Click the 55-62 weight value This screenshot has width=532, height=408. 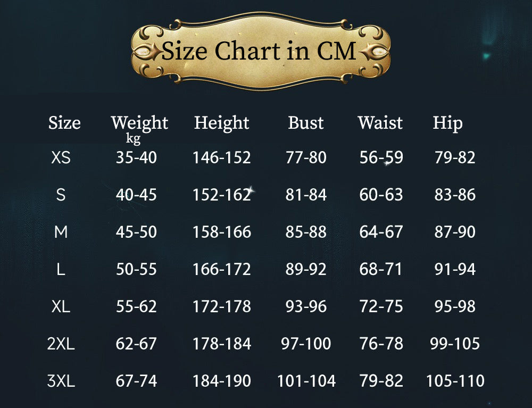coord(136,306)
